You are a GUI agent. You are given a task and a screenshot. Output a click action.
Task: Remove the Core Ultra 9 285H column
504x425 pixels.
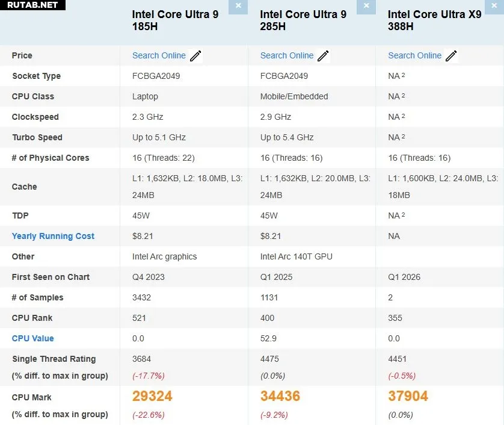(366, 6)
